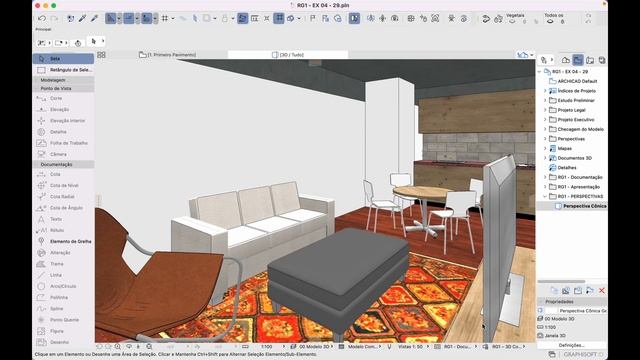Select the Desenho tool
This screenshot has width=640, height=360.
pos(63,342)
